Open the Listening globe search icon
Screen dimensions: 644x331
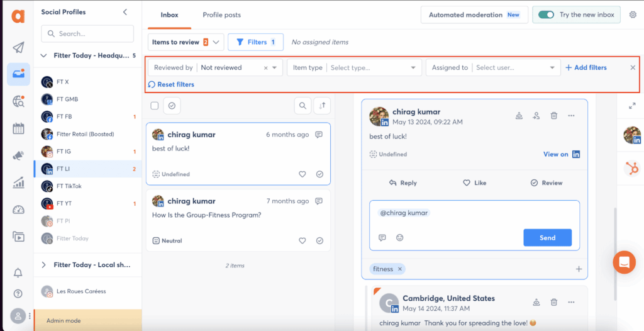[18, 101]
